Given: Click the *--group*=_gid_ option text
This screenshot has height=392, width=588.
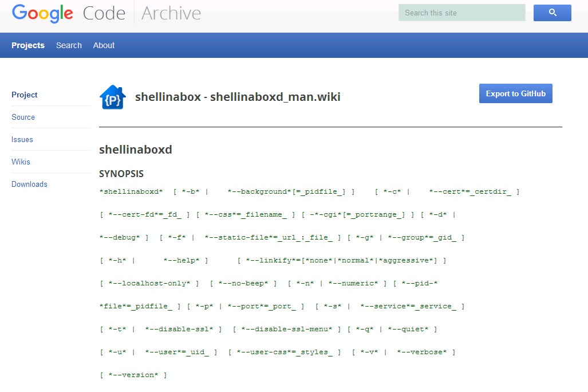Looking at the screenshot, I should [423, 237].
